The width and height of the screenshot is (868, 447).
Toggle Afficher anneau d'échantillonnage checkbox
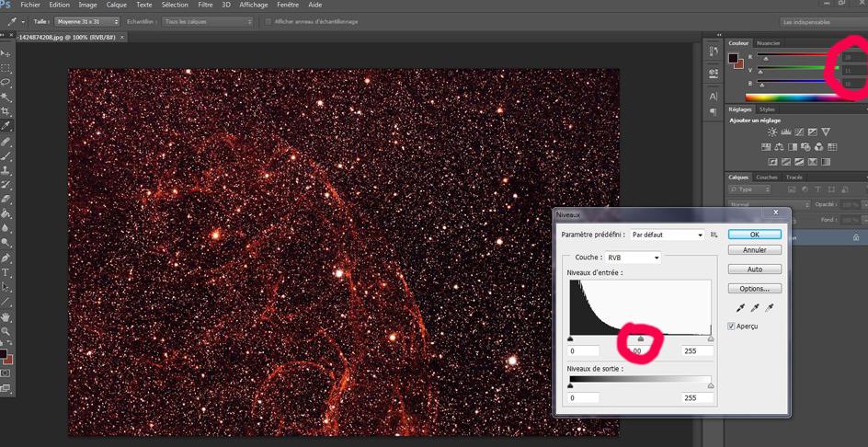coord(268,21)
